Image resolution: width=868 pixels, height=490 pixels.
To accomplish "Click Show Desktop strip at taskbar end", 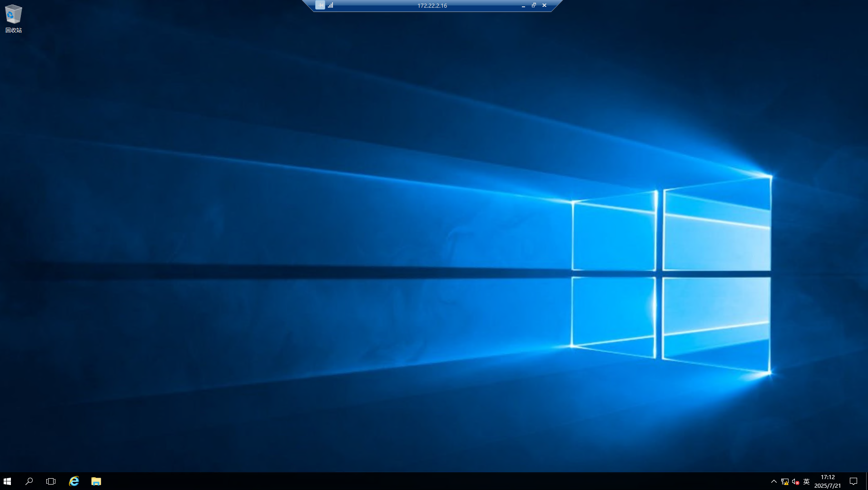I will 866,481.
